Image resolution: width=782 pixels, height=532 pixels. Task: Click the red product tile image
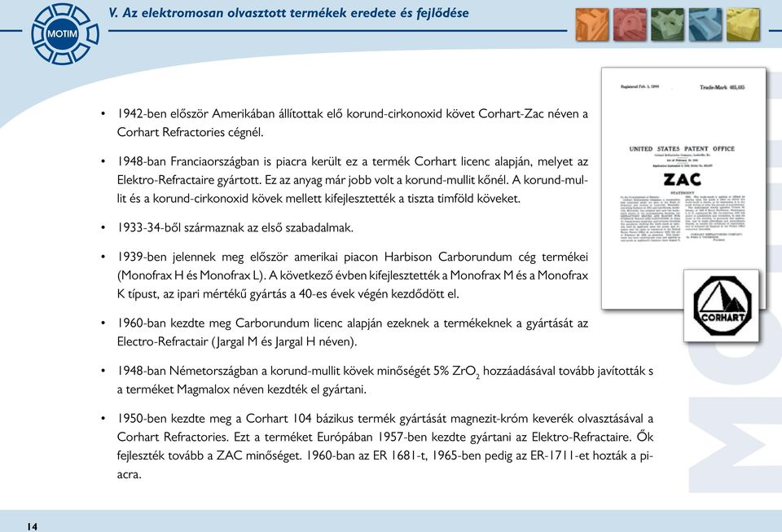click(630, 24)
